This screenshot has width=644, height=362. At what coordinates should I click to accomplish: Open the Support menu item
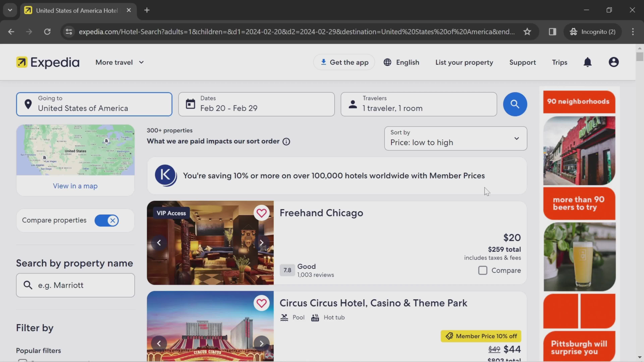click(523, 62)
